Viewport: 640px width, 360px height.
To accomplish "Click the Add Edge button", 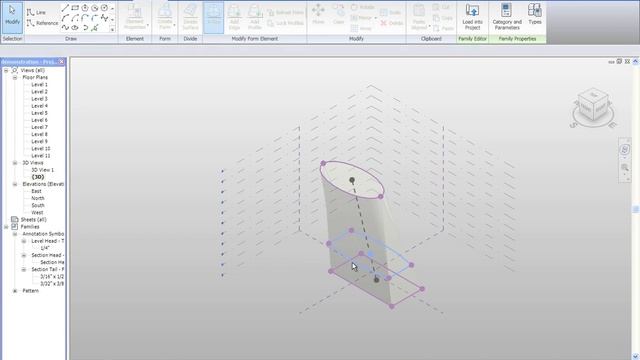I will (x=234, y=18).
